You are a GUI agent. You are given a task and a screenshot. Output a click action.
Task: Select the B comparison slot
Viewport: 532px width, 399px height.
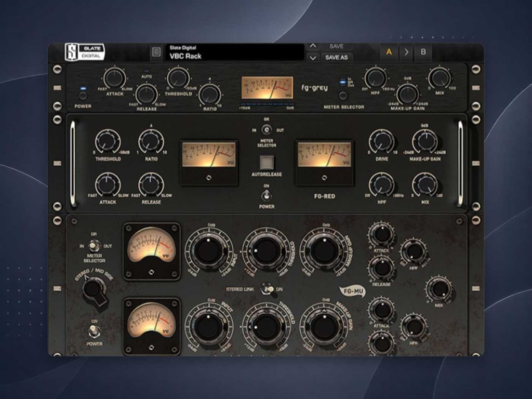423,52
